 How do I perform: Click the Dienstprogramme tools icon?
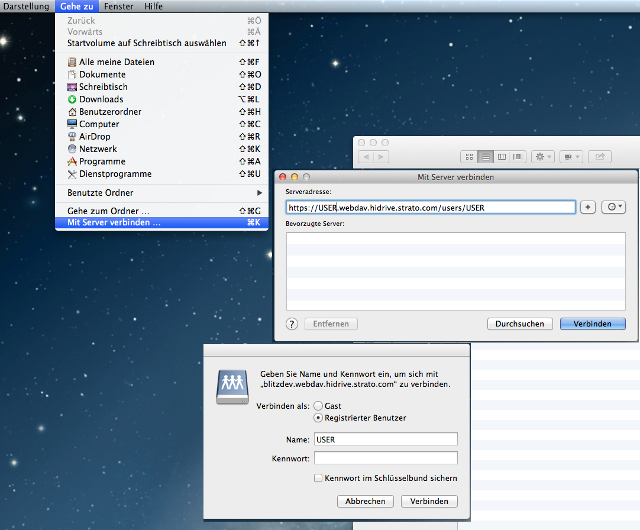pos(72,174)
